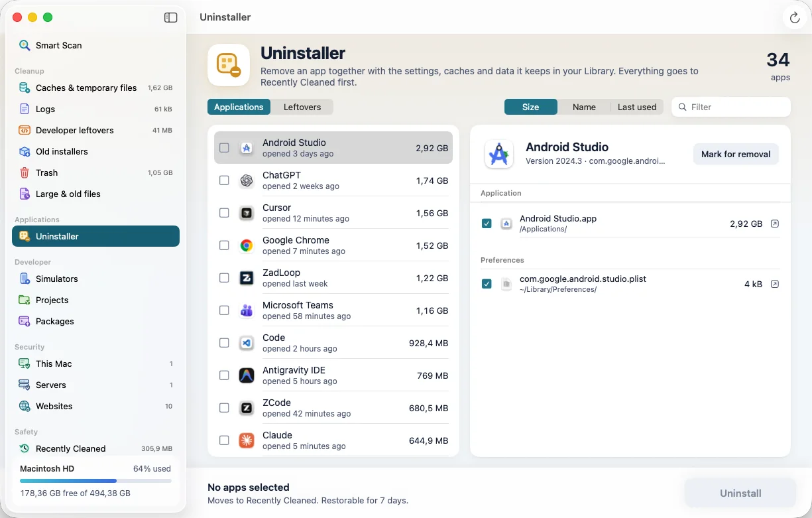Click the ChatGPT app icon in list

tap(247, 180)
